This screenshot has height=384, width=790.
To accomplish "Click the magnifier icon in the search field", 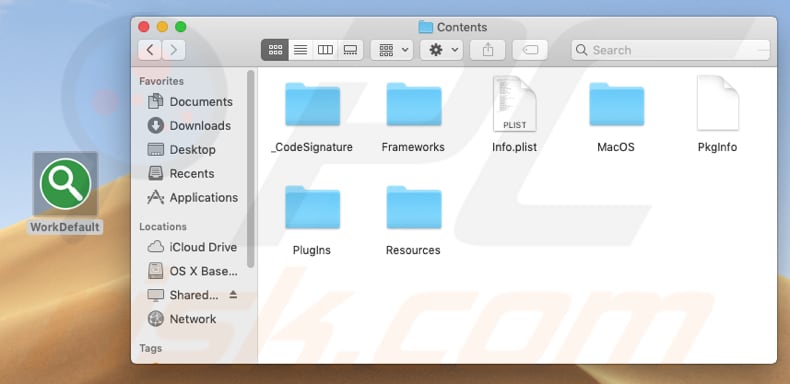I will pos(581,50).
